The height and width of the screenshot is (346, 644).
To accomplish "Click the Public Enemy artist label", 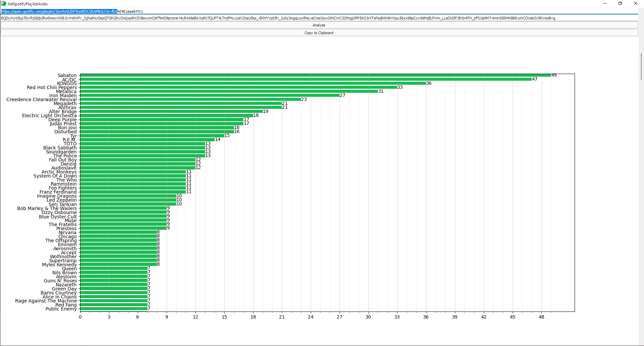I will (61, 309).
